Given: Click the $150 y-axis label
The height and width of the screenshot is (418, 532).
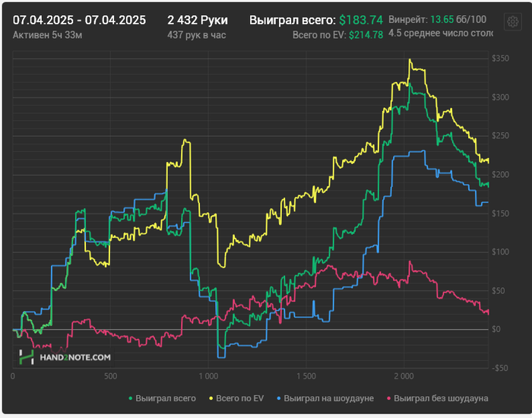Looking at the screenshot, I should [500, 214].
